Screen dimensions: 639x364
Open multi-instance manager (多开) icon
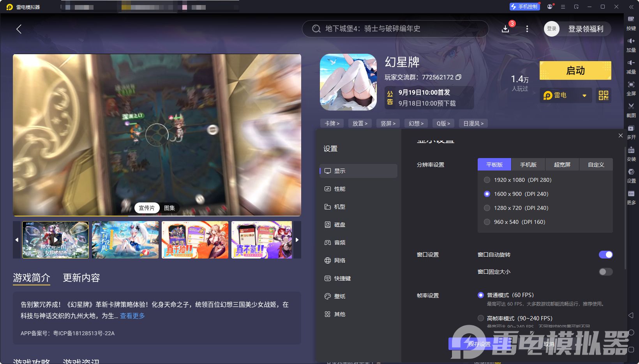coord(631,132)
